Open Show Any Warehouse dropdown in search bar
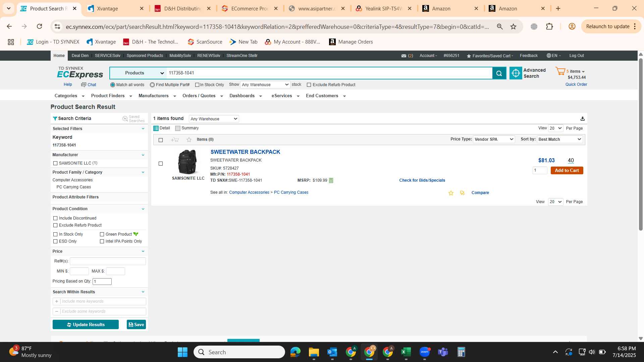The image size is (644, 362). point(265,85)
